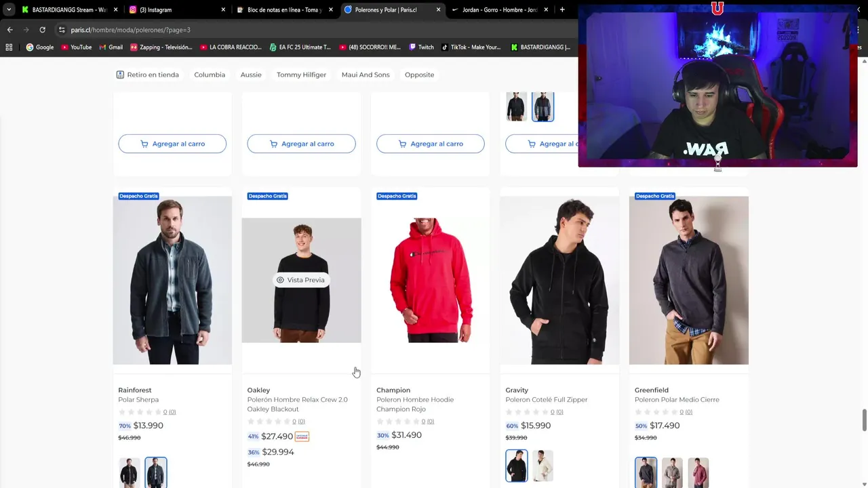Open new tab with plus icon
The height and width of the screenshot is (488, 868).
point(562,9)
